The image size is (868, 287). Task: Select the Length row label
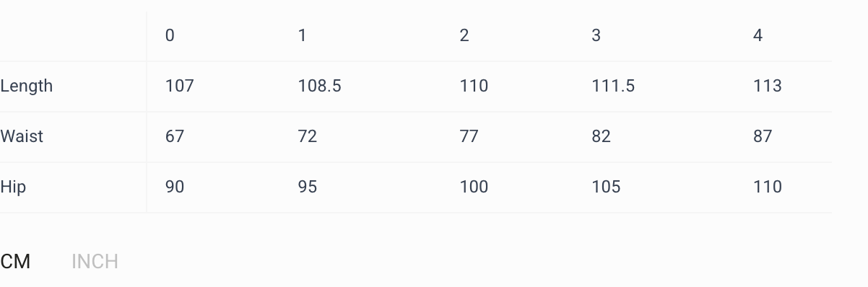[27, 86]
